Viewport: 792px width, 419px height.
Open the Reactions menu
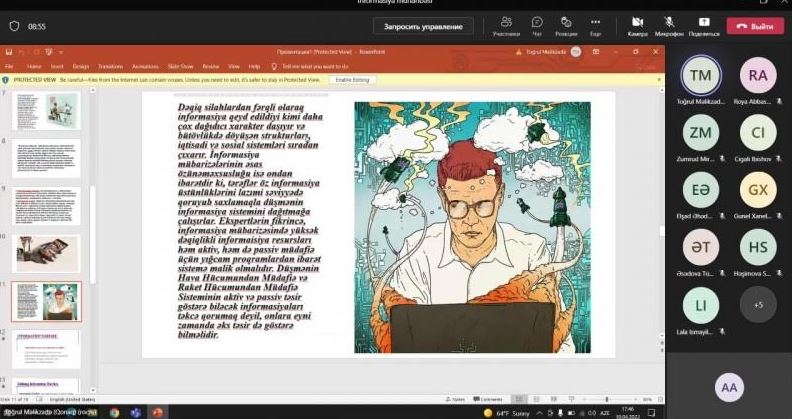tap(566, 26)
